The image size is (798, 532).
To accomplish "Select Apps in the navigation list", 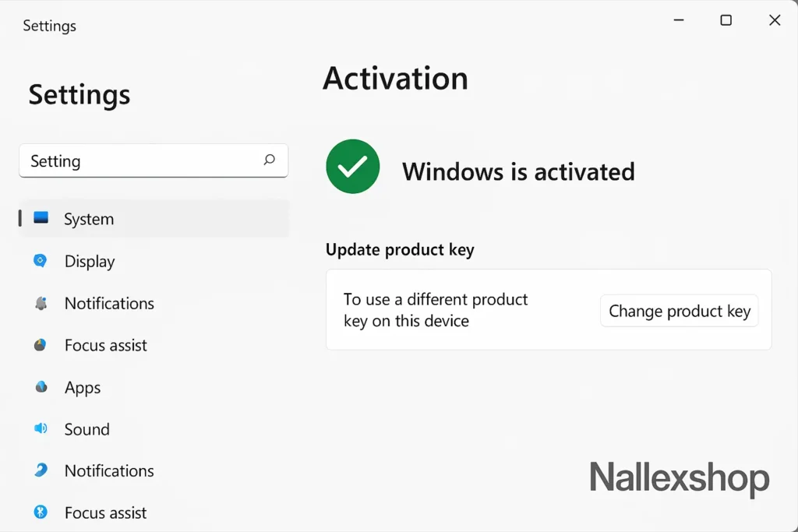I will 83,387.
